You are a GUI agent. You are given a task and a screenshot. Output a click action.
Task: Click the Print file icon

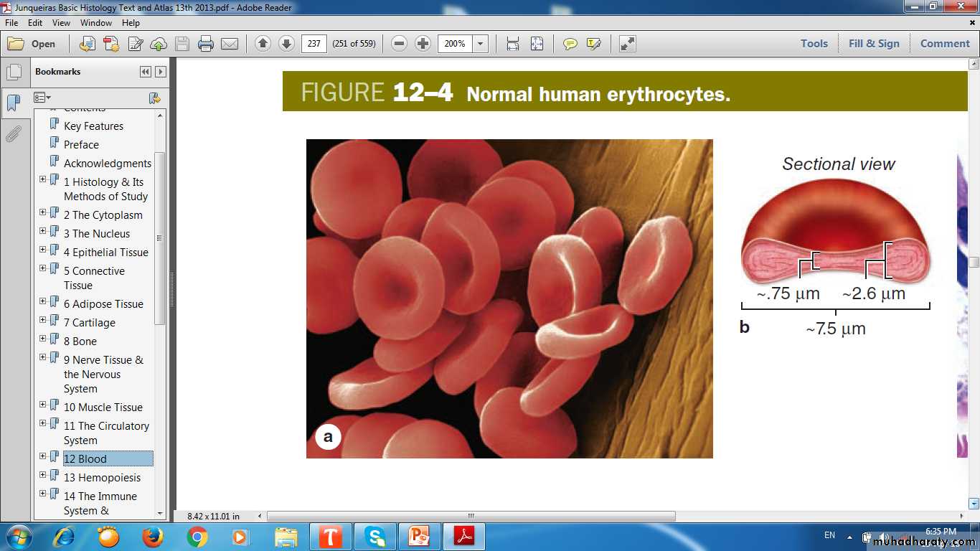pyautogui.click(x=206, y=44)
